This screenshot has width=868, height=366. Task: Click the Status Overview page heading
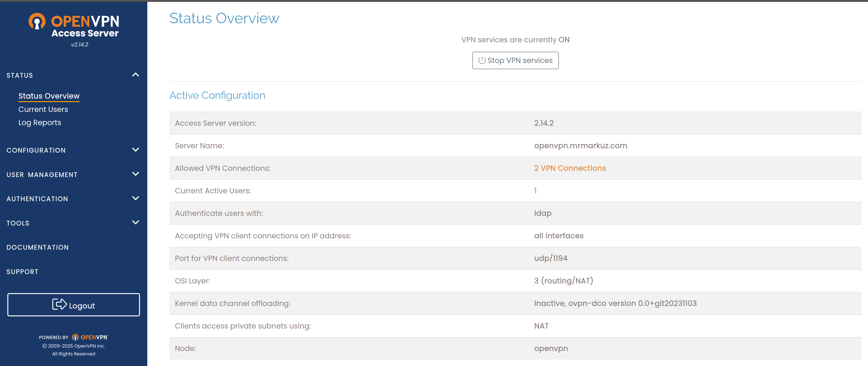pos(224,18)
